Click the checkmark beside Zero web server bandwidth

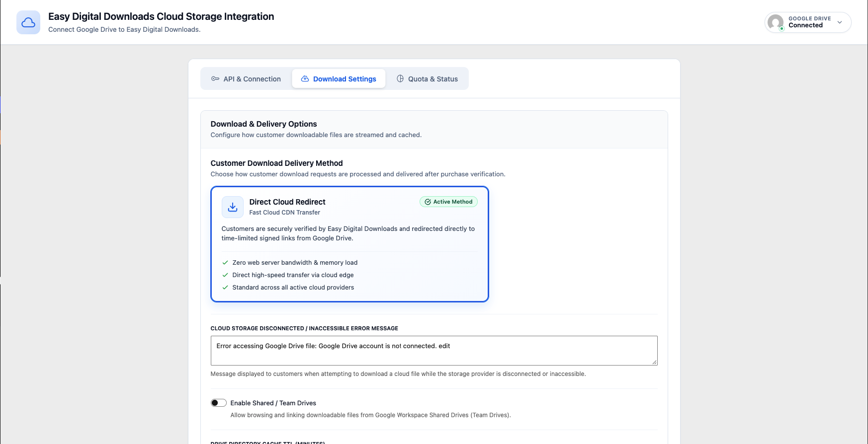225,263
